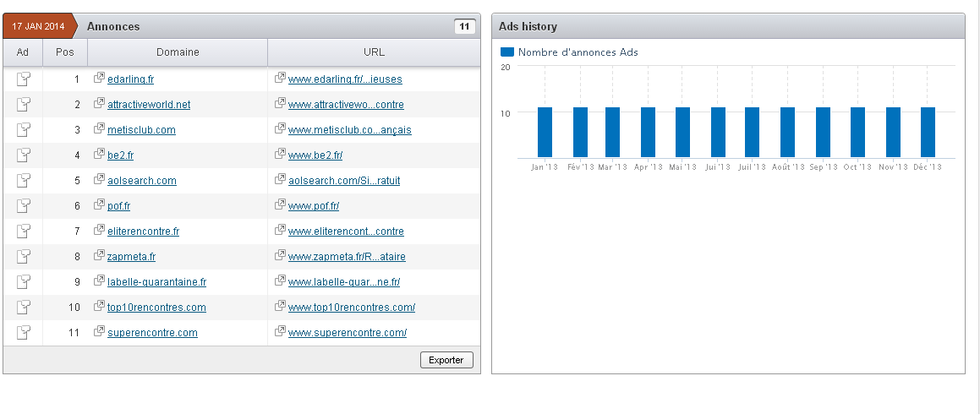Click ad preview icon in top10rencontres.com row

[x=23, y=308]
